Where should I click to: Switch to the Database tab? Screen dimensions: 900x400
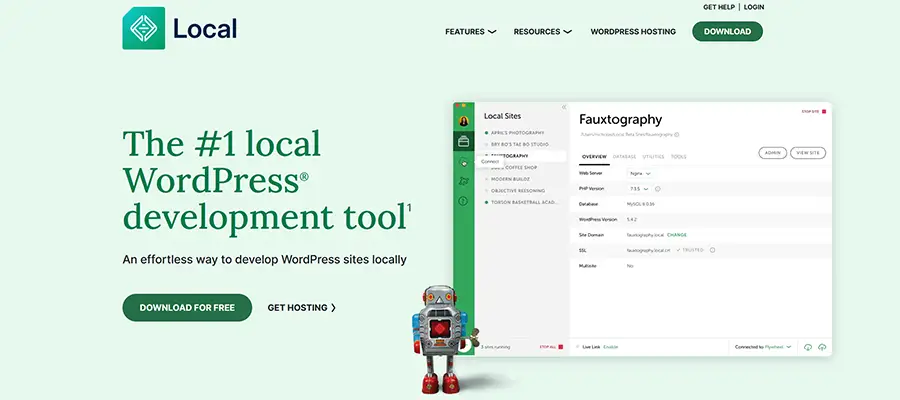pyautogui.click(x=624, y=157)
